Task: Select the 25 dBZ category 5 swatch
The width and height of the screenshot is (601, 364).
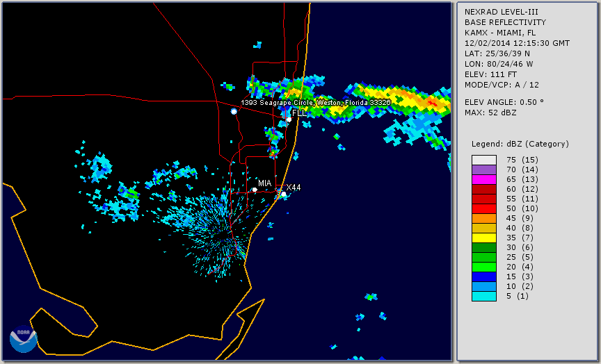Action: click(x=483, y=257)
